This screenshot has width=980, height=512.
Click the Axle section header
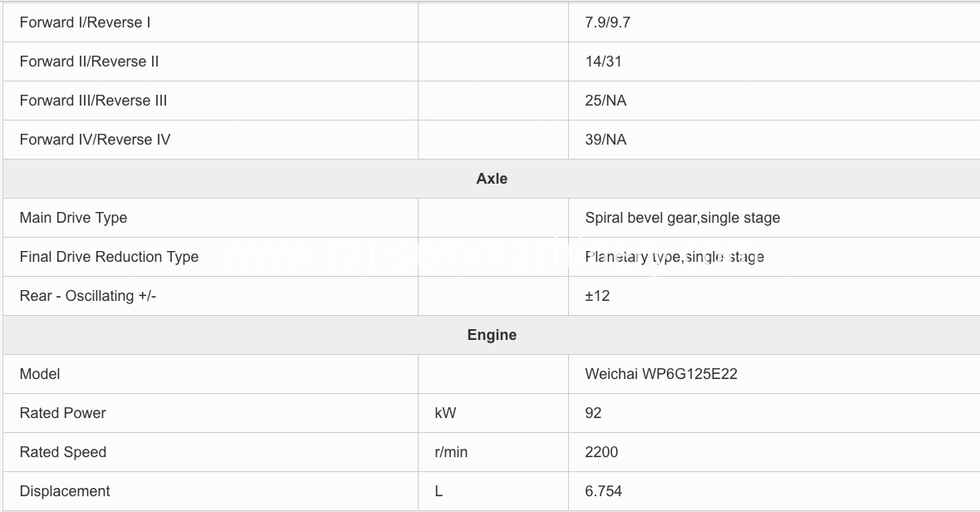tap(492, 179)
